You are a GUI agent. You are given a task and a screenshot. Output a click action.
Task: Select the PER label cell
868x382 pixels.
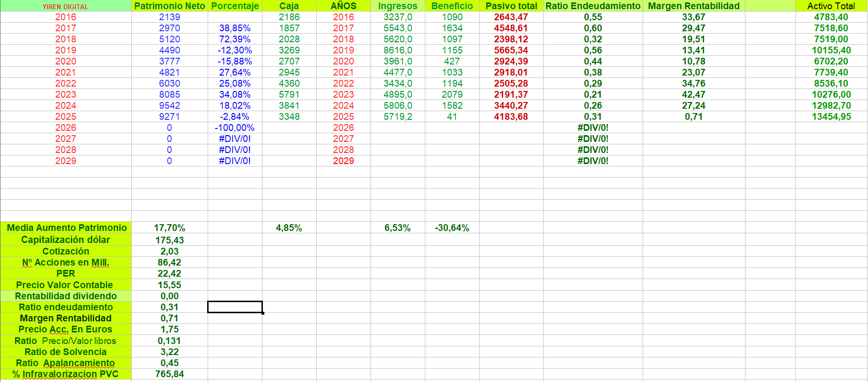coord(66,274)
